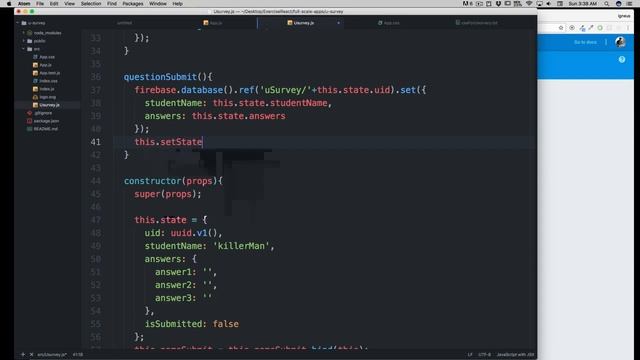Screen dimensions: 640x360
Task: Switch to the untitled editor tab
Action: (124, 23)
